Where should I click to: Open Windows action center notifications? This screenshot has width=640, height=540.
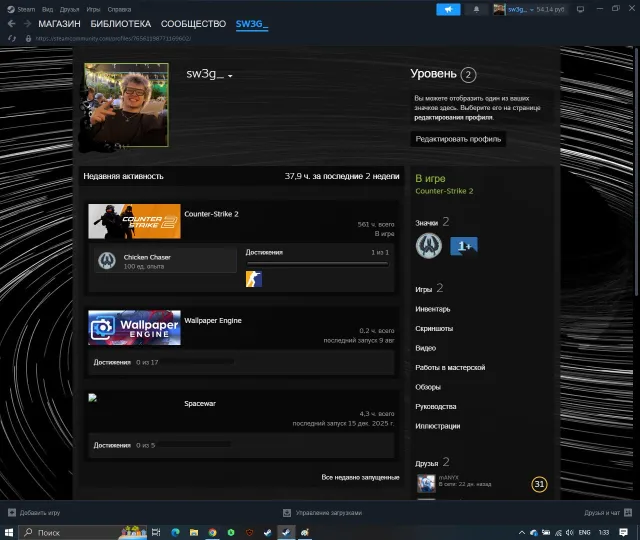[623, 532]
